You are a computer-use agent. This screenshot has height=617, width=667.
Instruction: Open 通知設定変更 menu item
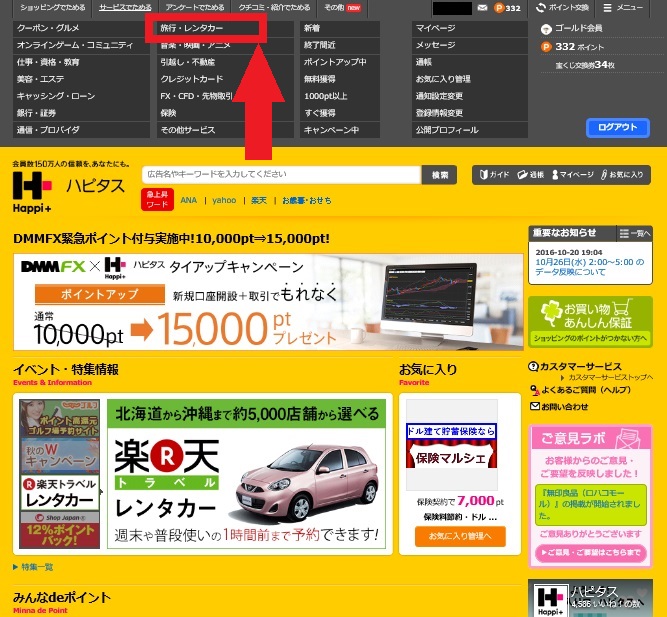coord(470,96)
